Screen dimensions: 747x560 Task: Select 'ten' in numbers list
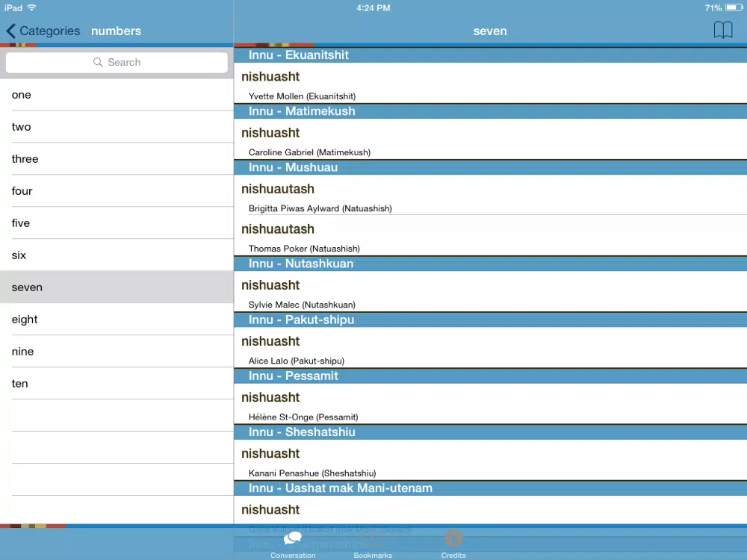click(x=117, y=383)
